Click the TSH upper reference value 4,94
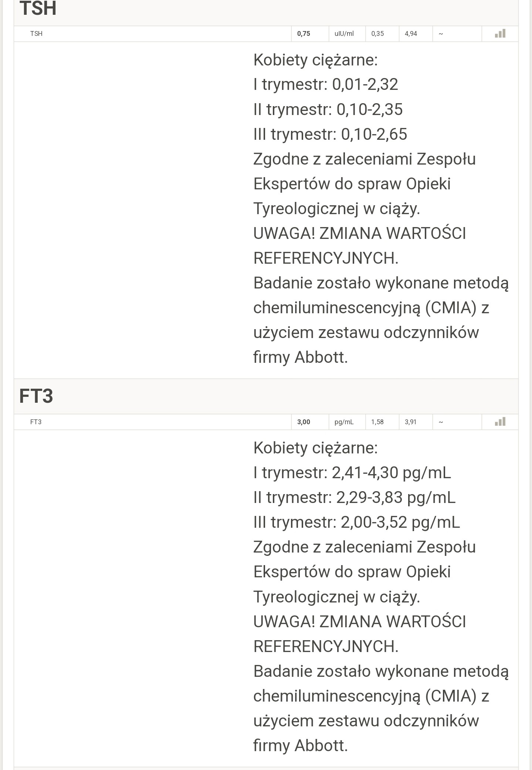Screen dimensions: 532x770 coord(411,34)
